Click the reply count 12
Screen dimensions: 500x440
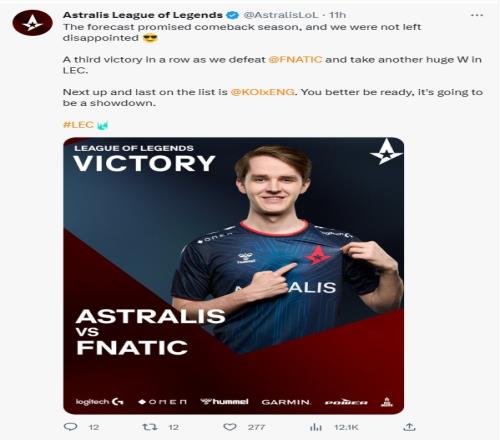94,427
